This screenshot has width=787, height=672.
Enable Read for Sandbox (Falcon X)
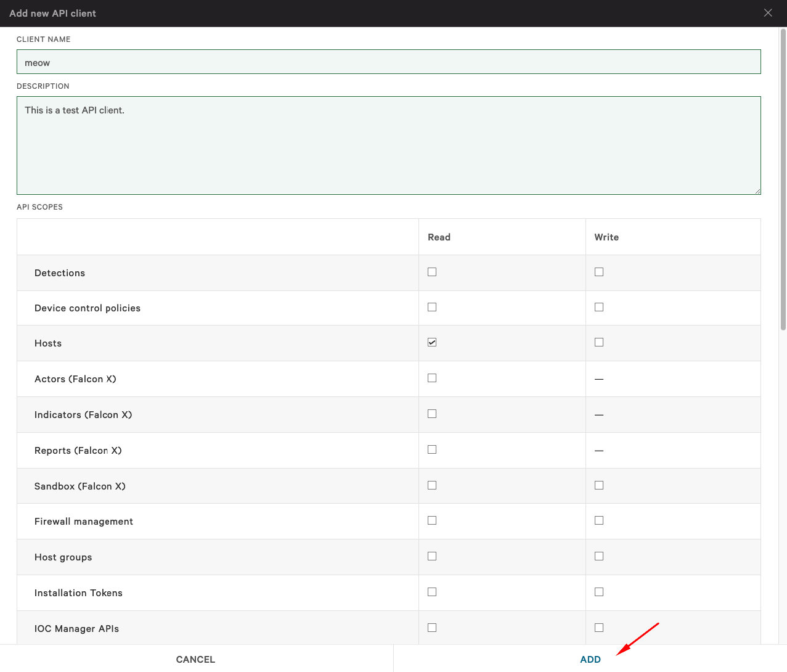tap(432, 485)
